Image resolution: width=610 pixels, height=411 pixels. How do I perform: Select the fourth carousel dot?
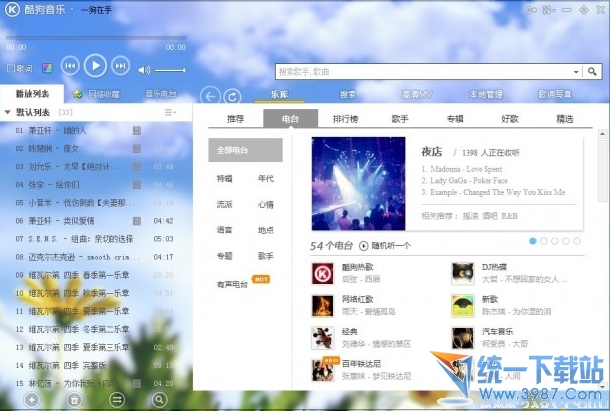pyautogui.click(x=566, y=241)
